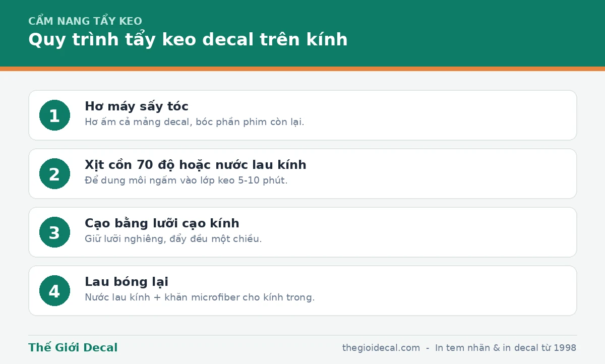Click the title 'Quy trình tẩy keo decal trên kính'
Screen dimensions: 605x364
tap(188, 40)
